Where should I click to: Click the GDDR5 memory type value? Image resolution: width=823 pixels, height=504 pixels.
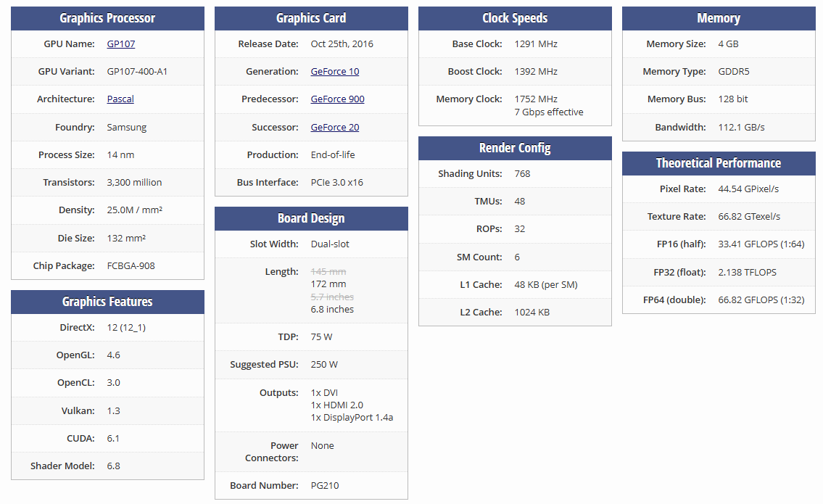click(x=734, y=71)
